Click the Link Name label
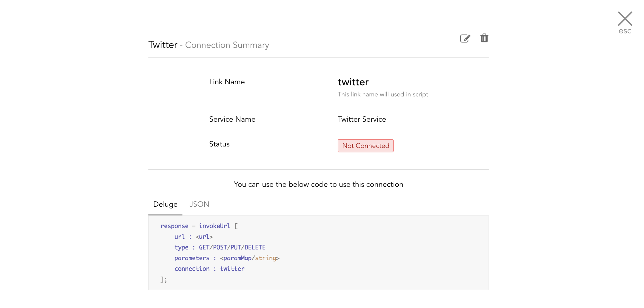This screenshot has width=644, height=308. click(227, 82)
